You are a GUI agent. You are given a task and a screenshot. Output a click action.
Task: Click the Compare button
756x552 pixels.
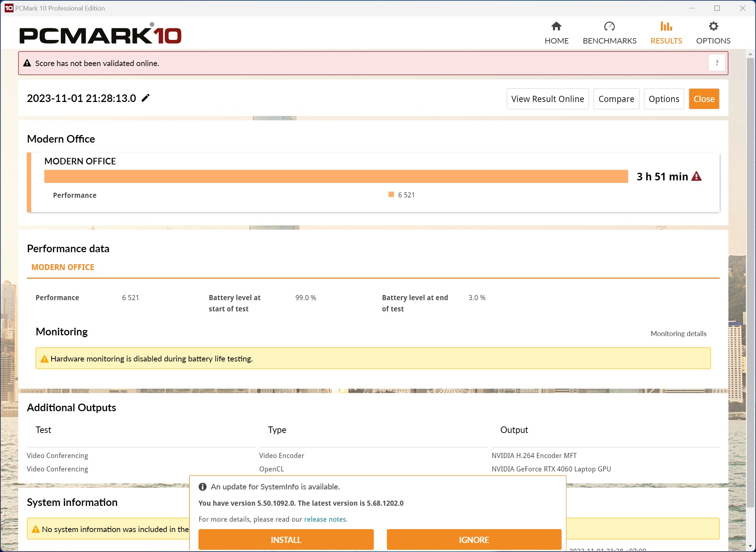(x=616, y=99)
